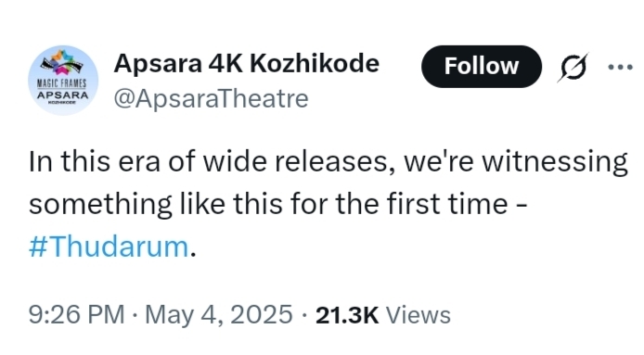Screen dimensions: 644x355
Task: View the 21.3K views count
Action: (x=347, y=315)
